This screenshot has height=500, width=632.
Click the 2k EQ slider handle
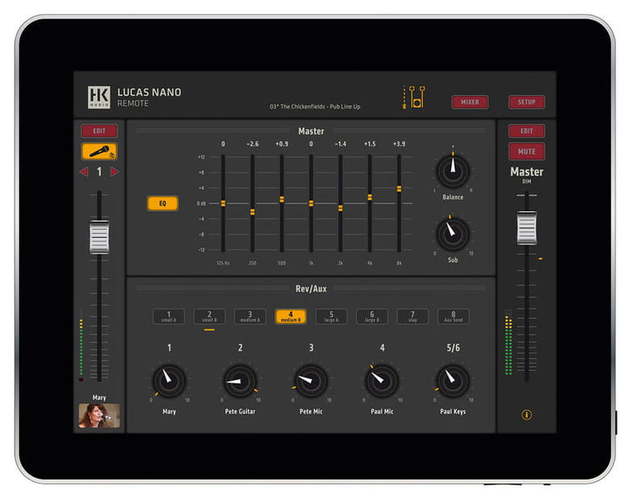(340, 208)
